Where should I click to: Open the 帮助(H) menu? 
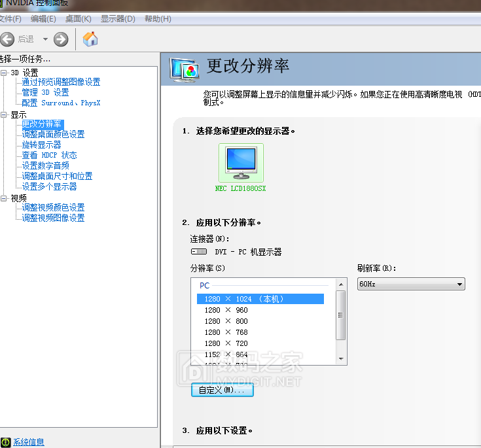click(158, 19)
